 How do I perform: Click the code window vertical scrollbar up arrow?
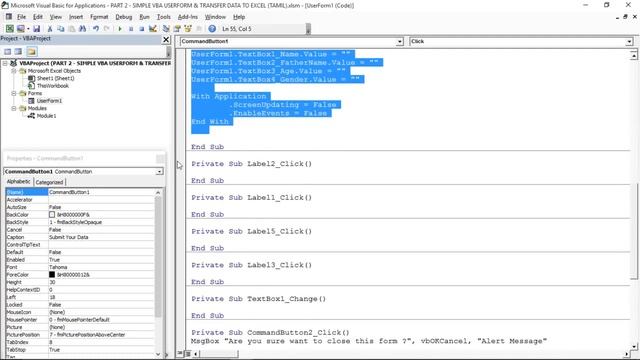point(633,55)
